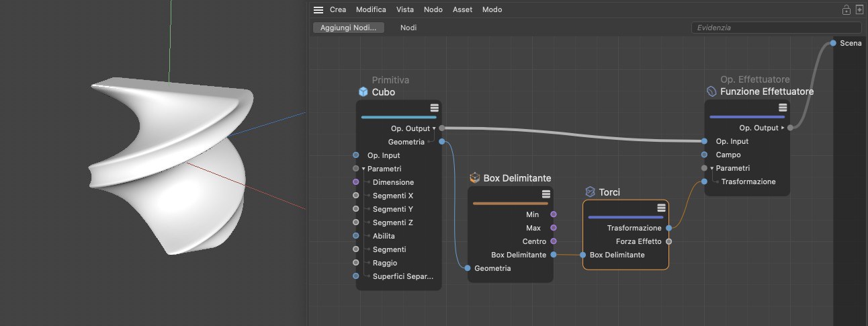Image resolution: width=868 pixels, height=326 pixels.
Task: Expand Op. Output on Funzione Effettuatore node
Action: coord(783,128)
